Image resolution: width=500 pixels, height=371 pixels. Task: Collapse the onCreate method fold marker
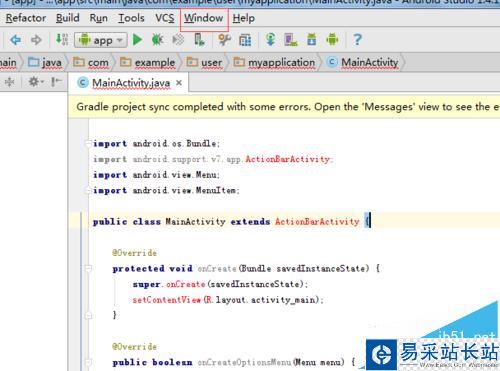[x=88, y=268]
